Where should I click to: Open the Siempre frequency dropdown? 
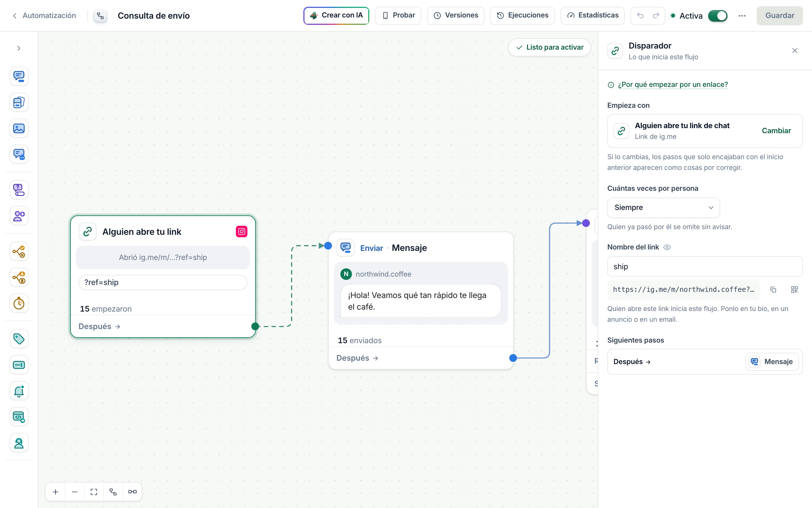click(663, 208)
